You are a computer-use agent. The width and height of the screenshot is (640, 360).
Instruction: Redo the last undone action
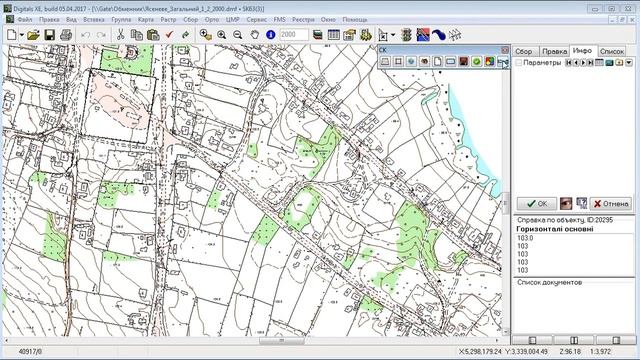tap(101, 35)
